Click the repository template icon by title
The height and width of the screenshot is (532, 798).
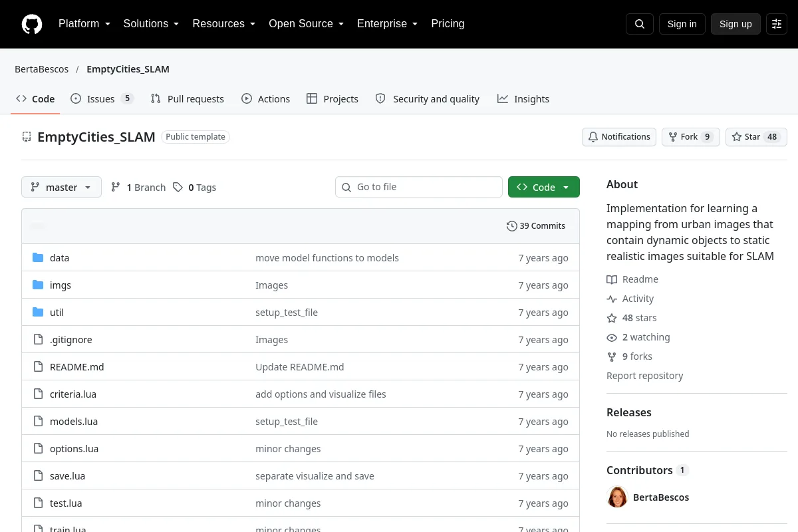pos(27,137)
